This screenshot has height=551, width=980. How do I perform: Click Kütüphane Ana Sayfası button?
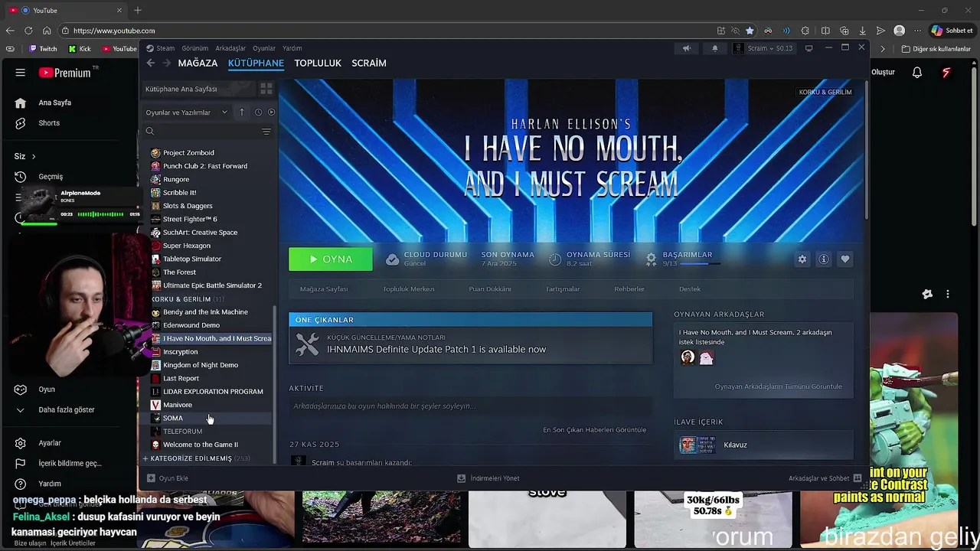tap(198, 89)
